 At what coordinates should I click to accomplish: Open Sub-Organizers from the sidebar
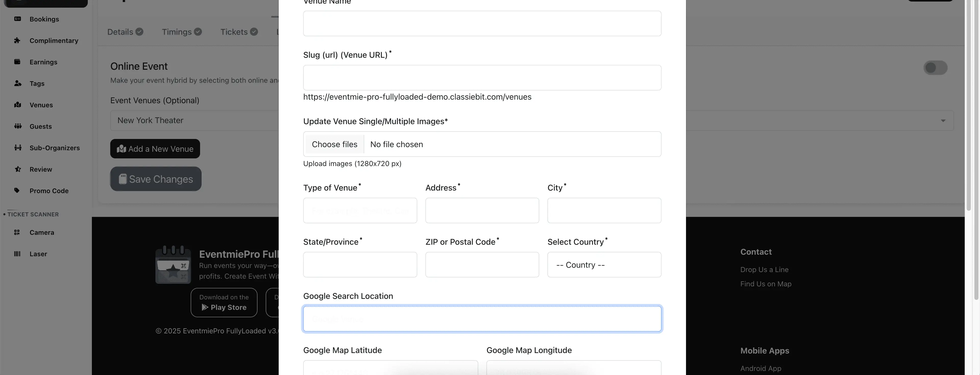tap(54, 148)
